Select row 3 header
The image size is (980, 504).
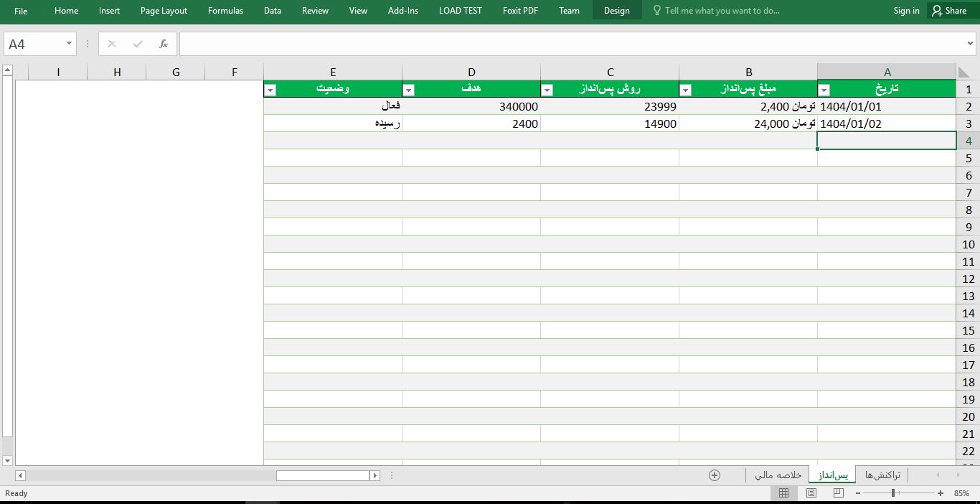click(x=969, y=123)
